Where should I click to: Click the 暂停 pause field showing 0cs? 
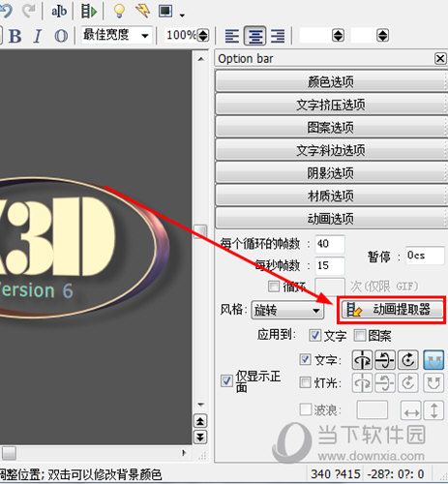[x=425, y=256]
